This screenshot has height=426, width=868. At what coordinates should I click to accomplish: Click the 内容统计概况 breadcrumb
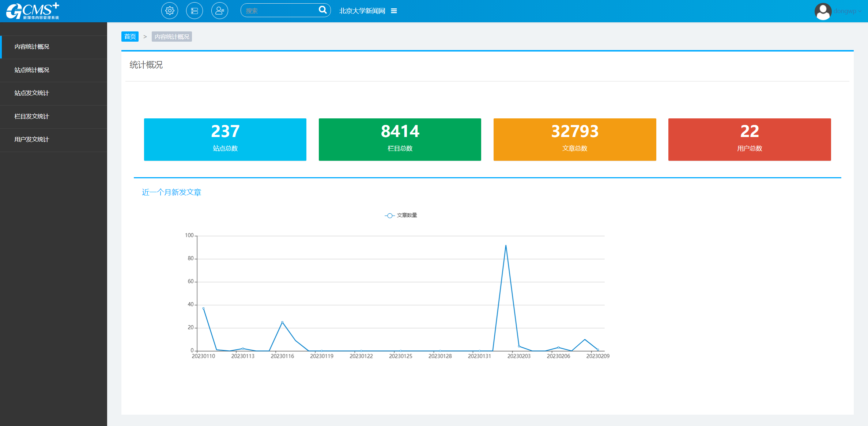pos(172,37)
